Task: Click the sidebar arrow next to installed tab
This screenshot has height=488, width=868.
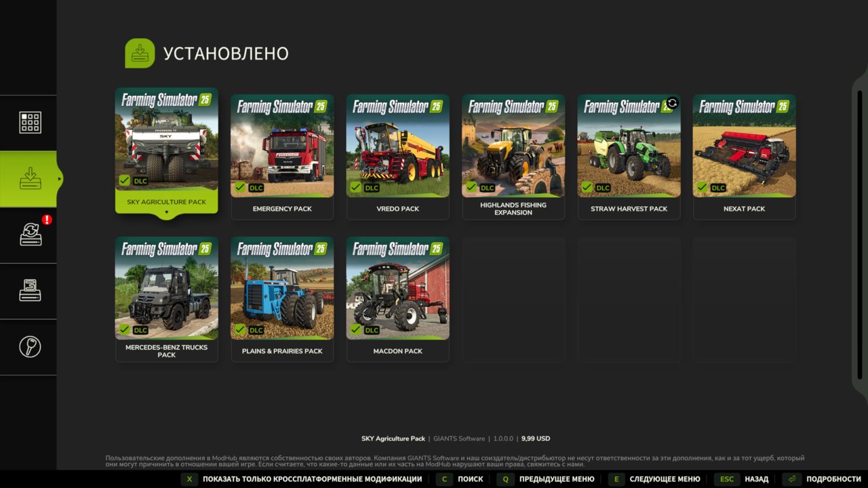Action: [60, 179]
